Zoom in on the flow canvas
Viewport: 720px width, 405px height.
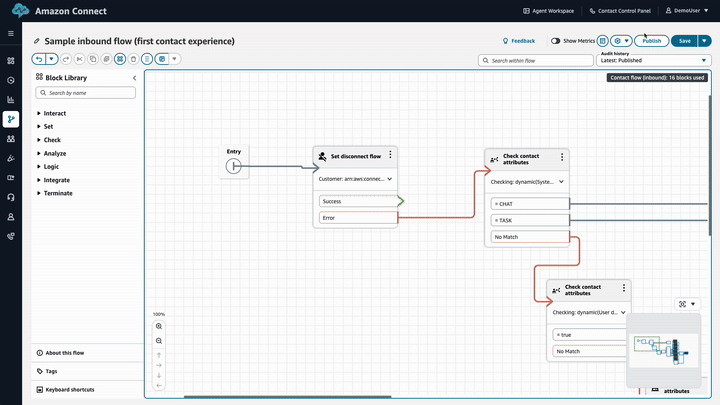(159, 327)
